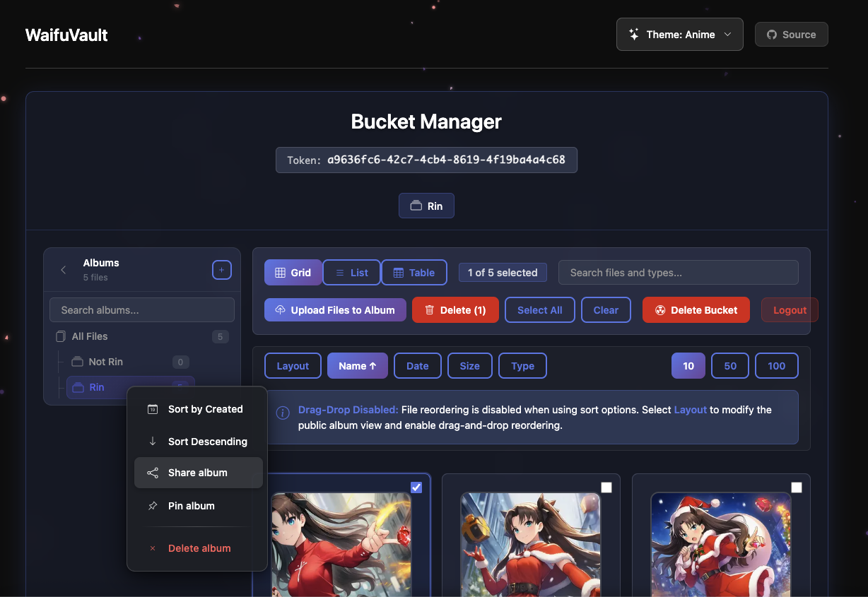The image size is (868, 597).
Task: Open the first Rin thumbnail in red sweater
Action: tap(341, 544)
